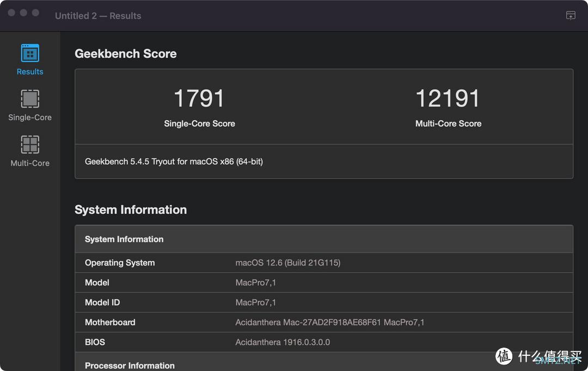The width and height of the screenshot is (588, 371).
Task: Click the MacPro7,1 value in Model ID row
Action: tap(256, 302)
